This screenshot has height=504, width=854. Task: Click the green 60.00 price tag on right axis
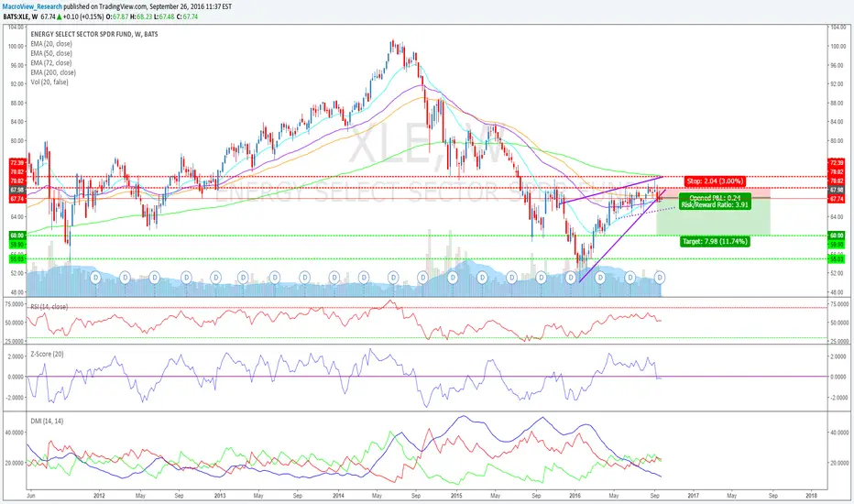[x=836, y=236]
